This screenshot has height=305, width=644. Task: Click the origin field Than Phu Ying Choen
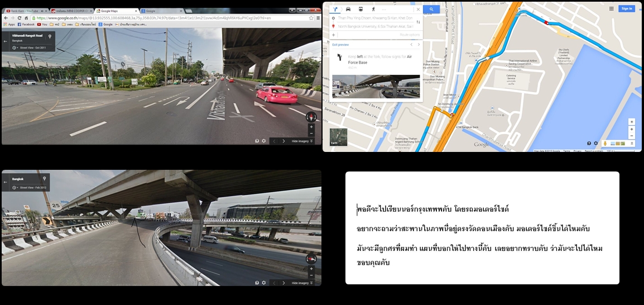point(375,18)
